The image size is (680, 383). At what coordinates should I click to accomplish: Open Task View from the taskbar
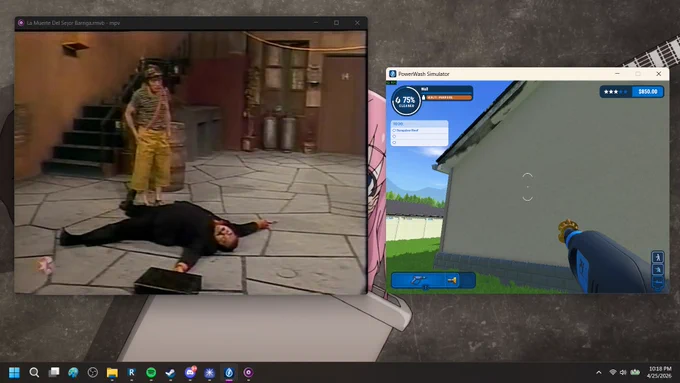[x=54, y=372]
